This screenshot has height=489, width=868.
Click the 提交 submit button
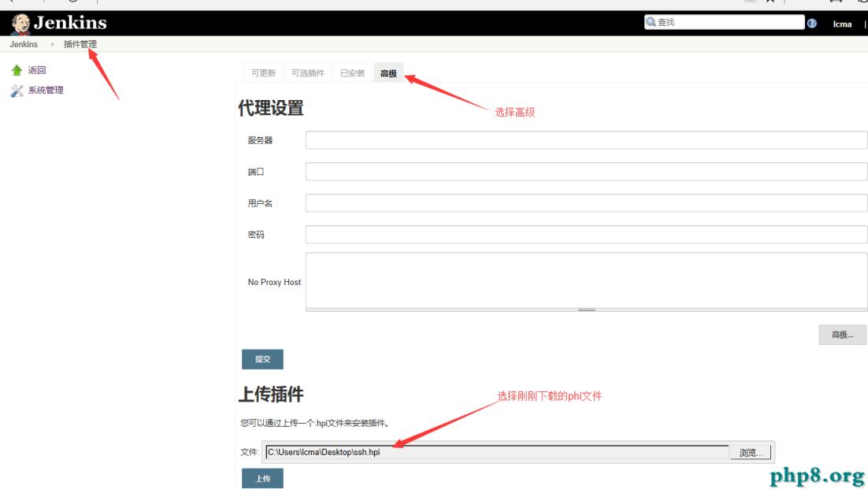(x=262, y=358)
